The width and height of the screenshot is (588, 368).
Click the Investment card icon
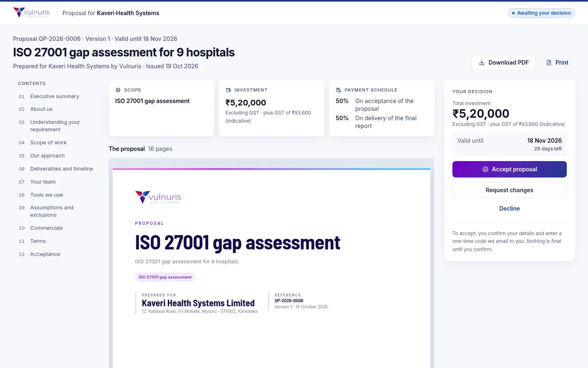(228, 90)
